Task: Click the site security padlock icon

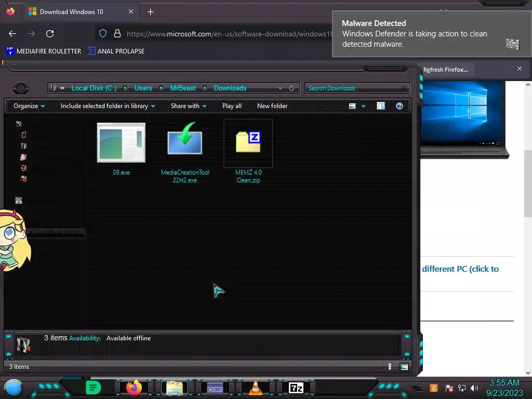Action: tap(117, 33)
